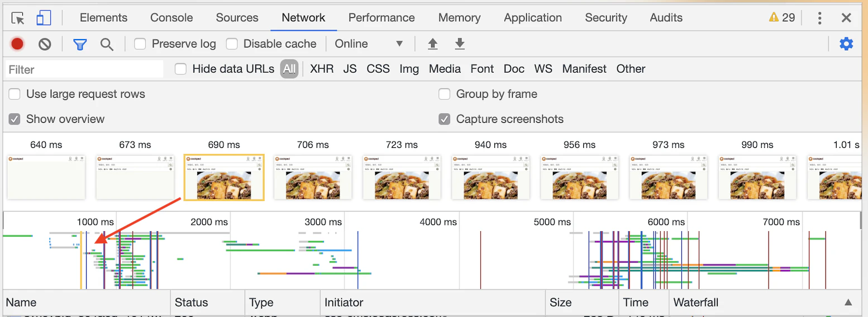Check the Group by frame option
Viewport: 868px width, 317px height.
tap(445, 94)
